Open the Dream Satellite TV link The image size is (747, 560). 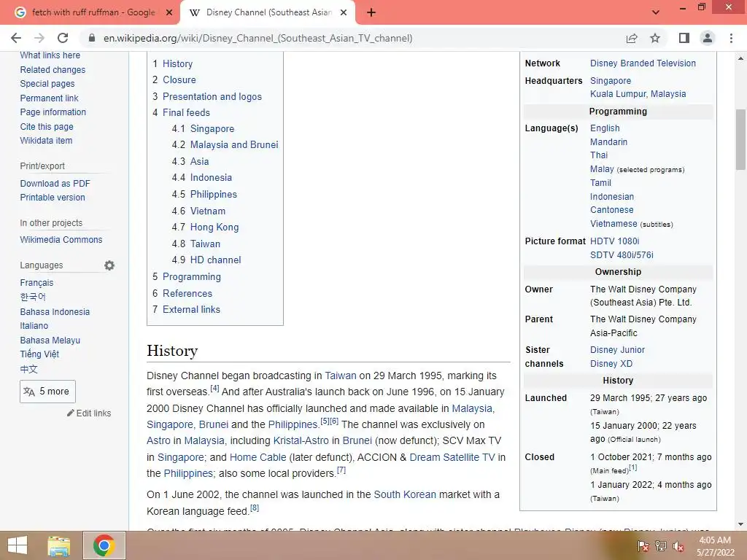452,457
